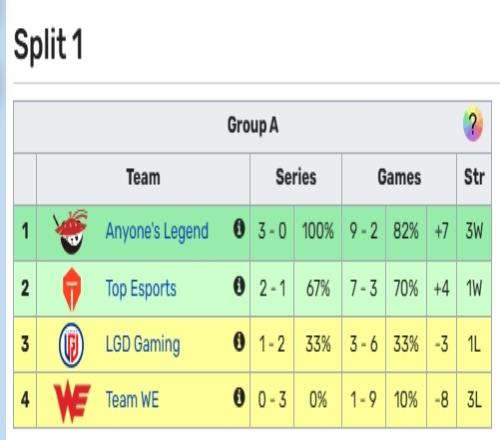500x440 pixels.
Task: Click the Anyone's Legend team logo
Action: point(71,232)
